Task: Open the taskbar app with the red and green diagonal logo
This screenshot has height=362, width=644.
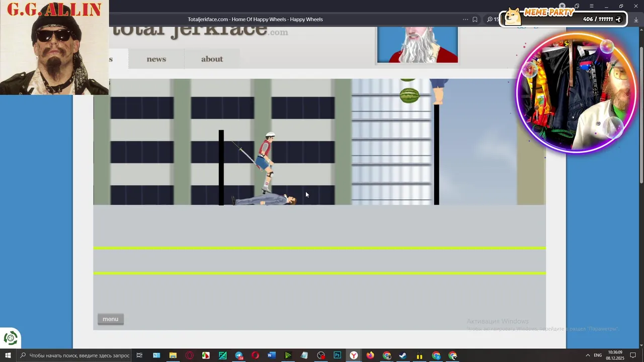Action: click(x=206, y=355)
